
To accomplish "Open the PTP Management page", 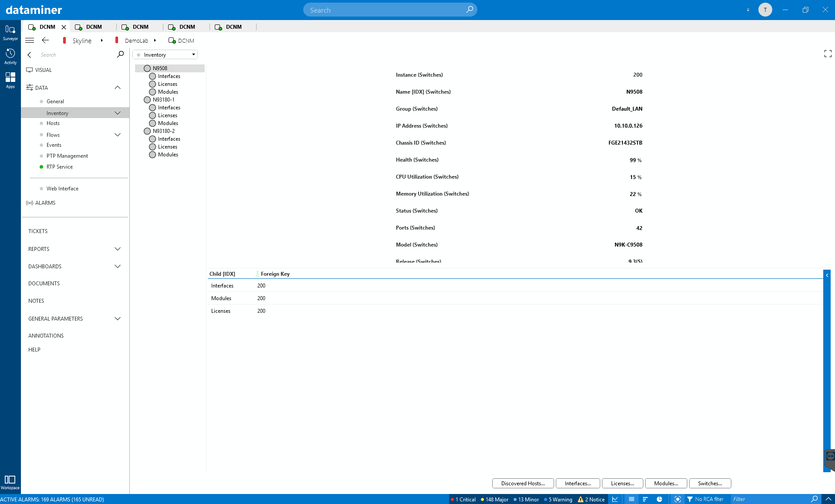I will (67, 156).
